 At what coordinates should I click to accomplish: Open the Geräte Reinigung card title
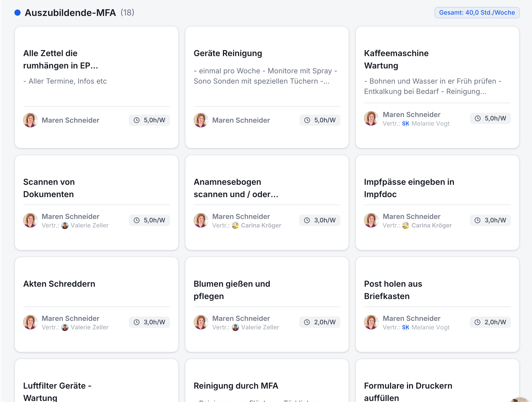228,53
